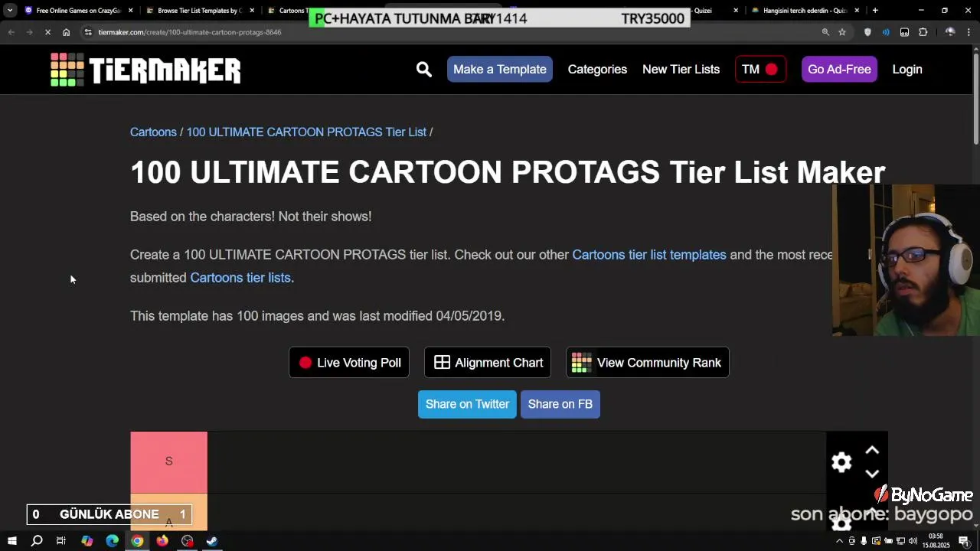
Task: Show hidden system tray icons
Action: click(839, 541)
